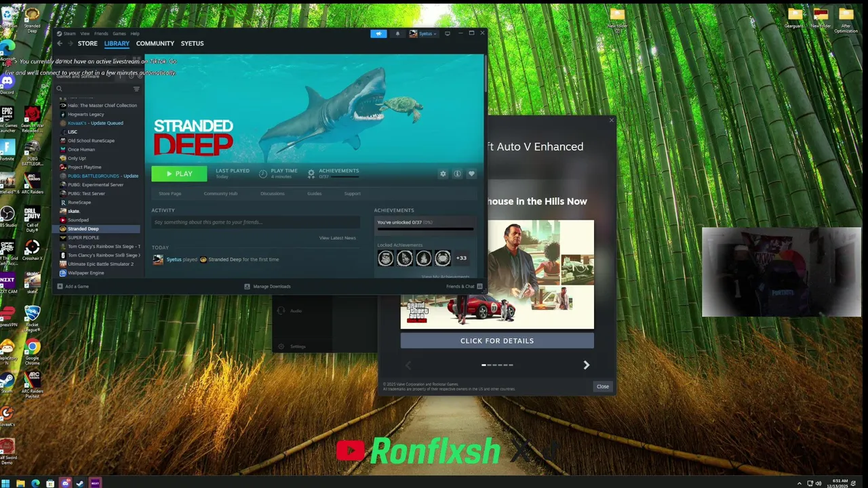Open Epic Games Launcher desktop icon
868x488 pixels.
click(x=7, y=114)
